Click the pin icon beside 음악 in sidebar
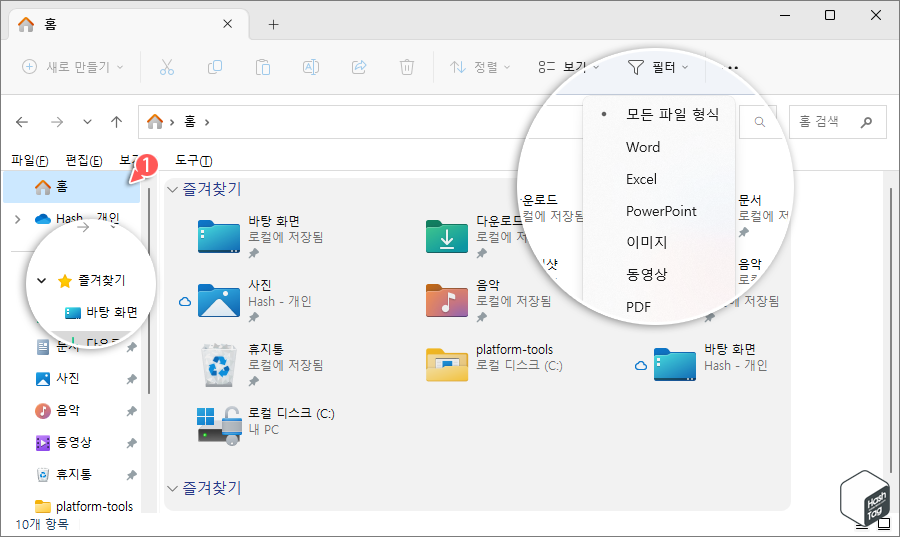The height and width of the screenshot is (537, 900). [131, 411]
